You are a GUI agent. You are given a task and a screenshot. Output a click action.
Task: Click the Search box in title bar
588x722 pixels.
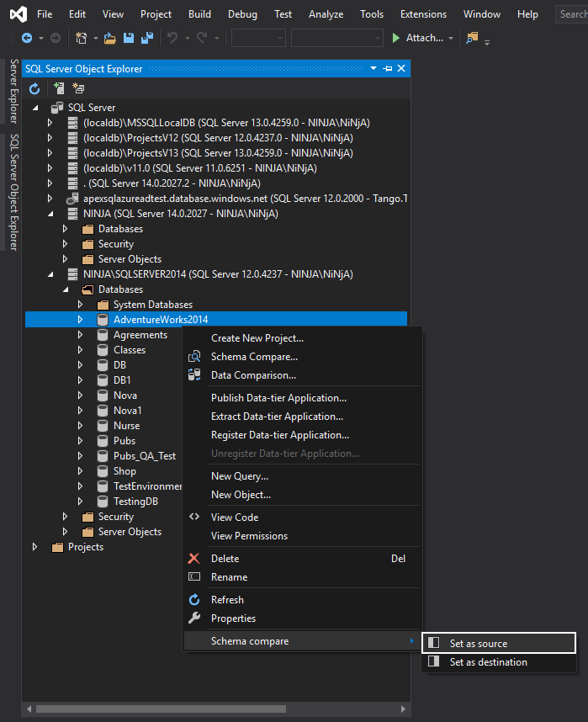571,14
